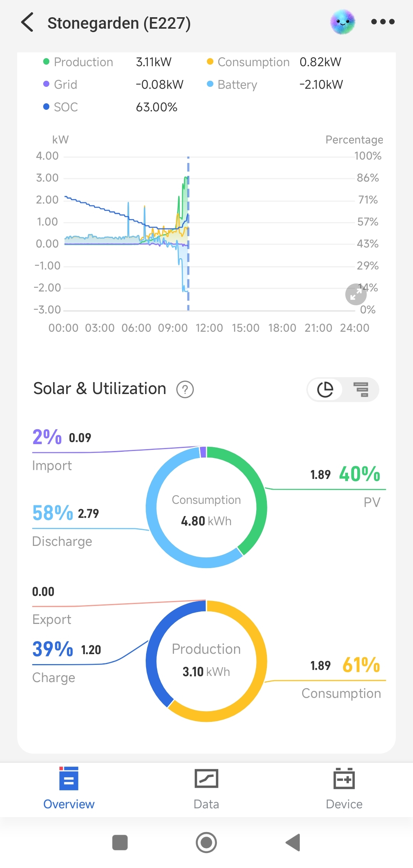
Task: Expand the power chart to fullscreen
Action: click(x=355, y=294)
